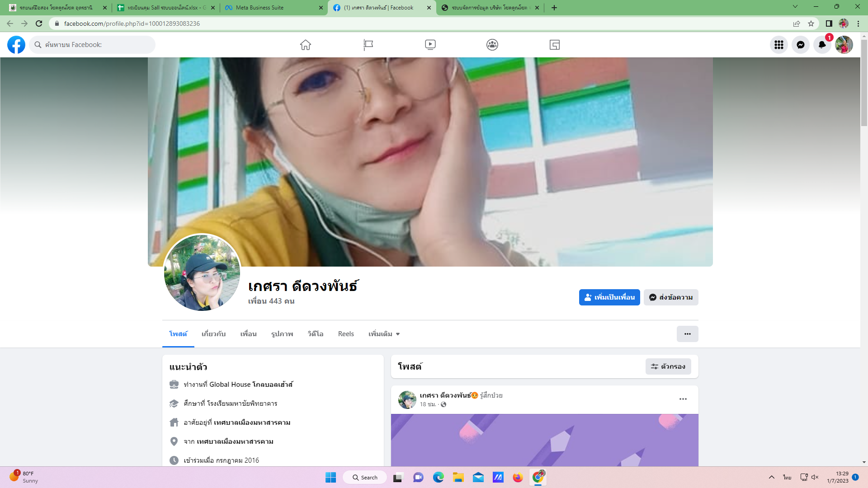Switch to the เกี่ยวกับ tab
Viewport: 868px width, 488px height.
213,334
